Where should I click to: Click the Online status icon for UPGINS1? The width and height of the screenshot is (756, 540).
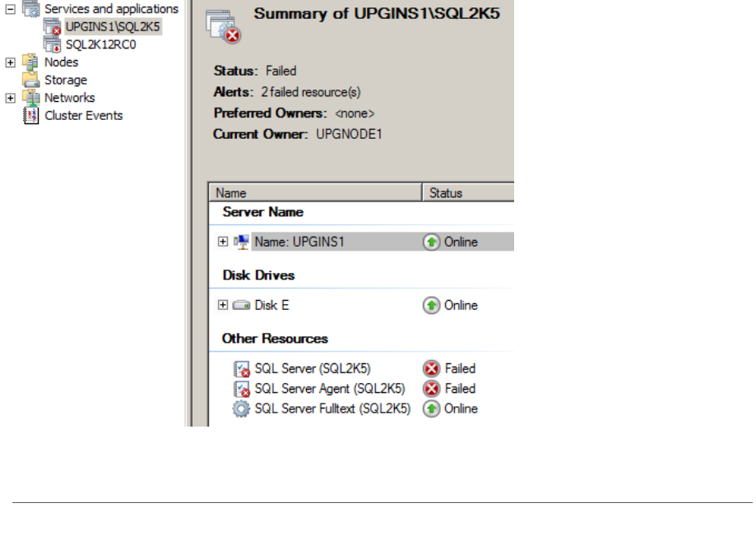[432, 242]
